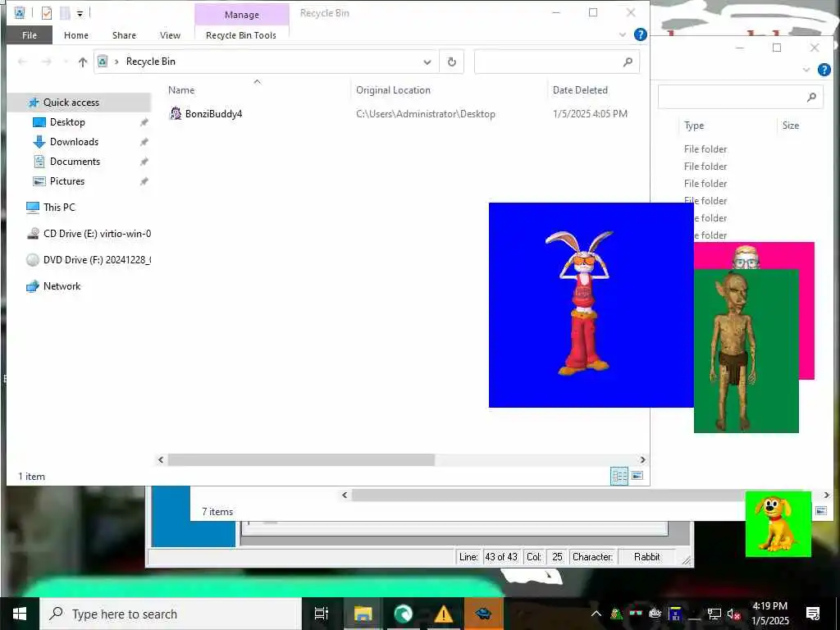The height and width of the screenshot is (630, 840).
Task: Refresh the Recycle Bin view
Action: coord(452,62)
